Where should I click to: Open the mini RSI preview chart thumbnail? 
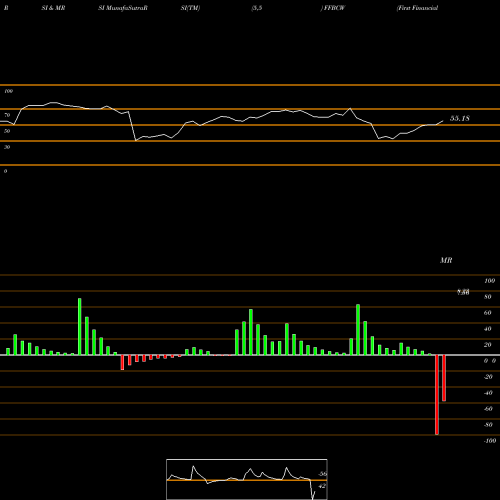[x=247, y=479]
